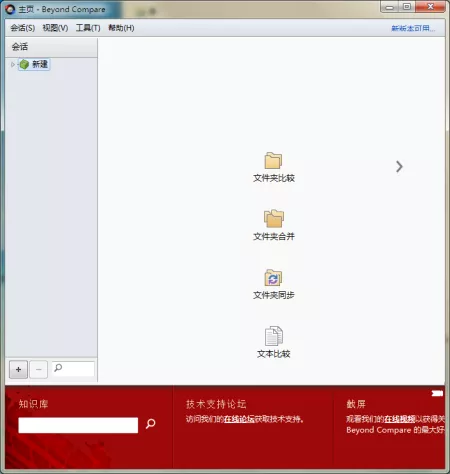The image size is (450, 474).
Task: Click the 技术支持论坛 heading
Action: (x=216, y=404)
